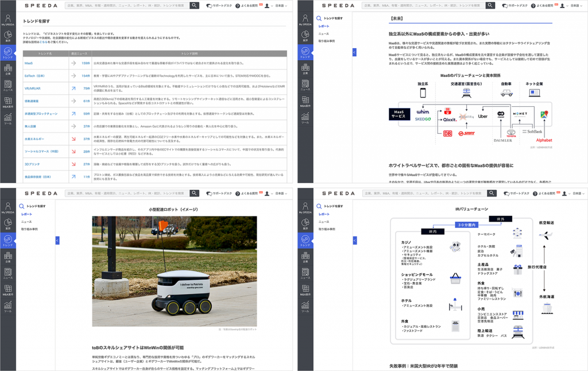Collapse the side panel next to the robot image

(57, 241)
